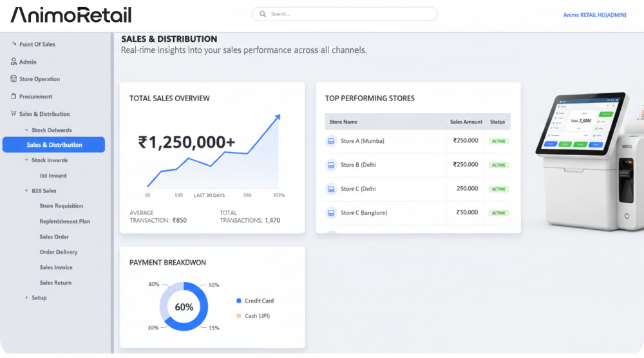Collapse the B2B Sales tree section

click(x=26, y=191)
